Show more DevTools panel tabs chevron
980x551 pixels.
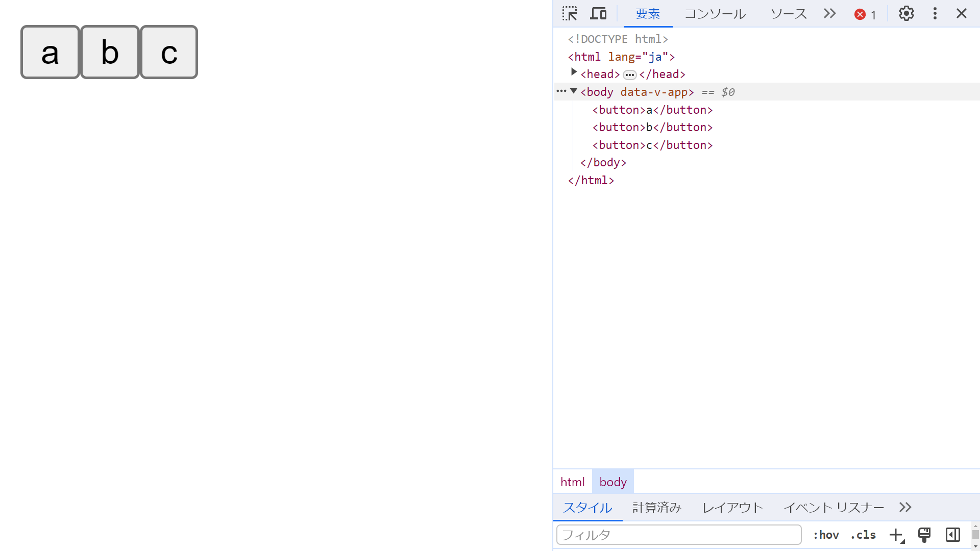[x=830, y=14]
